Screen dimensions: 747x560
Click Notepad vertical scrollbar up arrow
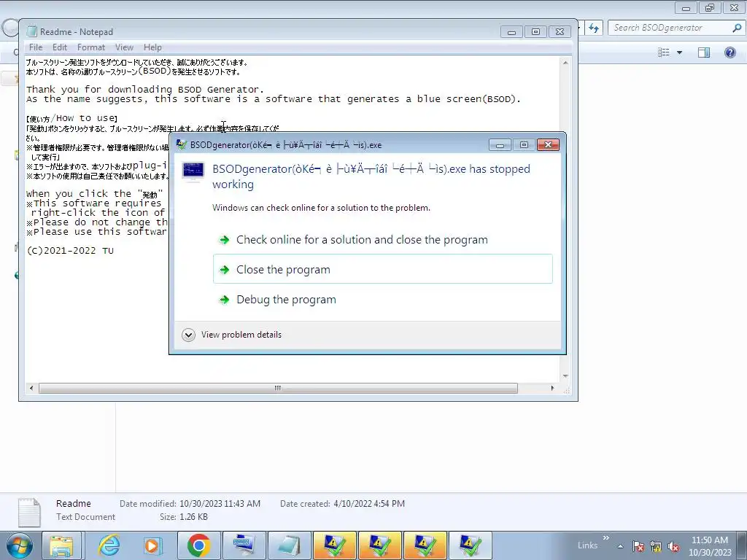click(565, 63)
